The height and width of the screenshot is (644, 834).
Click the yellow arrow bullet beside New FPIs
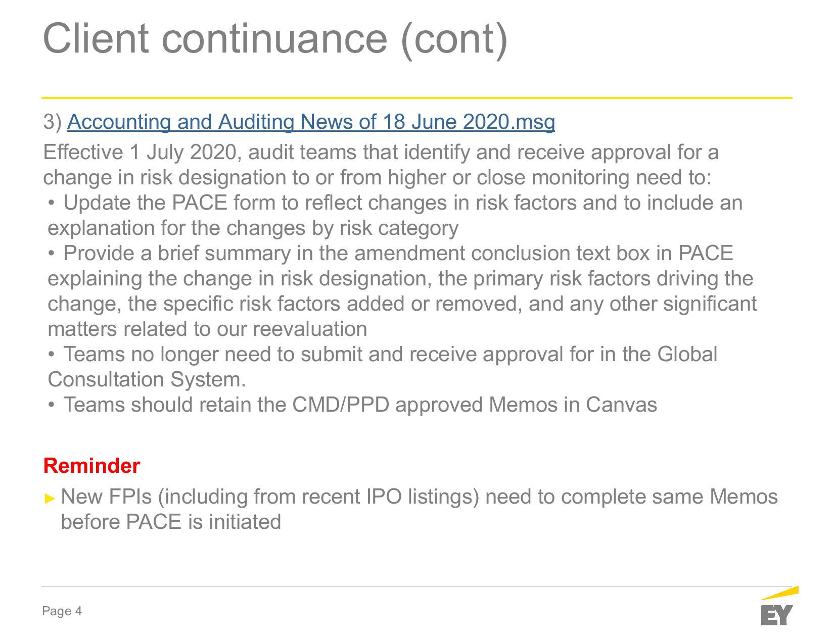coord(49,498)
